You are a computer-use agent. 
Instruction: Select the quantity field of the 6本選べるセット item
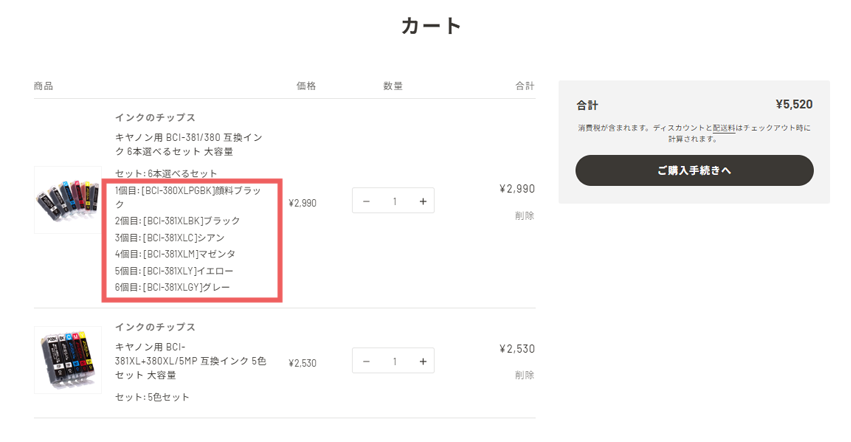(394, 201)
